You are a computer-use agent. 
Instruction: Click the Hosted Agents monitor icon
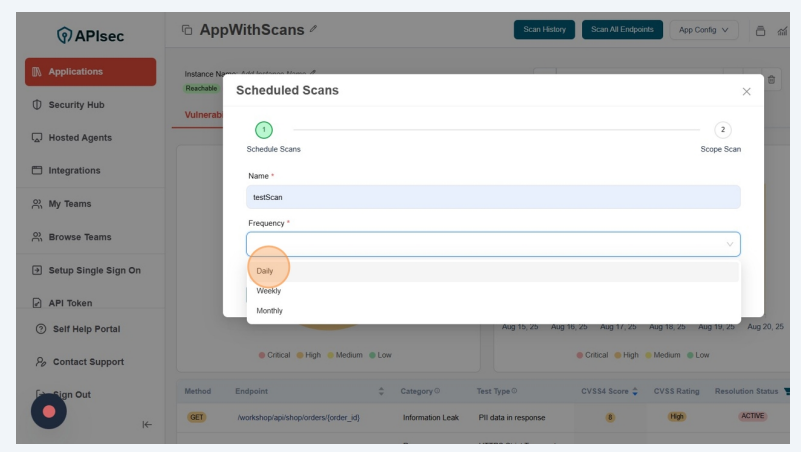[x=37, y=138]
